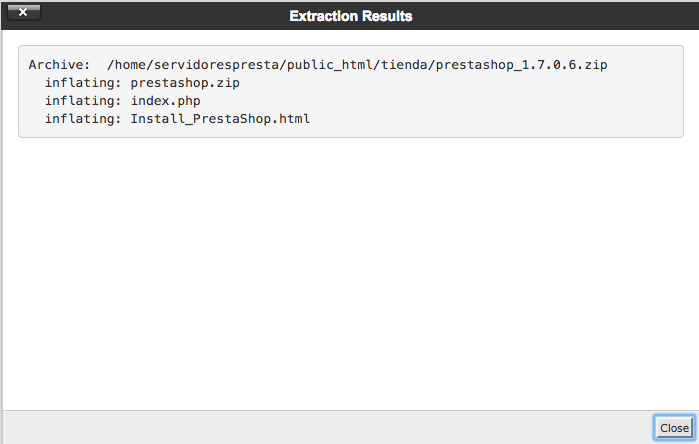Click the word Archive: in the output
The width and height of the screenshot is (699, 444).
pos(59,65)
